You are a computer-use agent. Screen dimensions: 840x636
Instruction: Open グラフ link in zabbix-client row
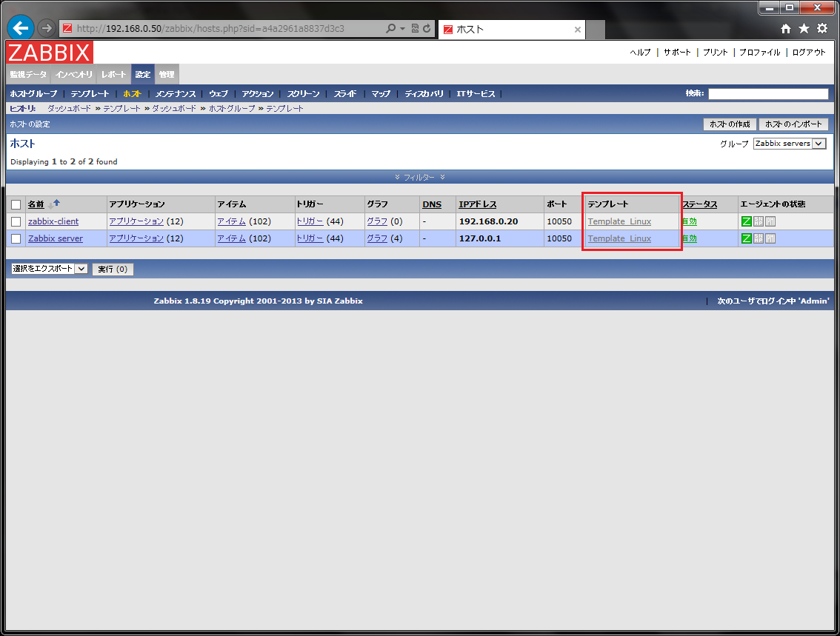pos(377,221)
